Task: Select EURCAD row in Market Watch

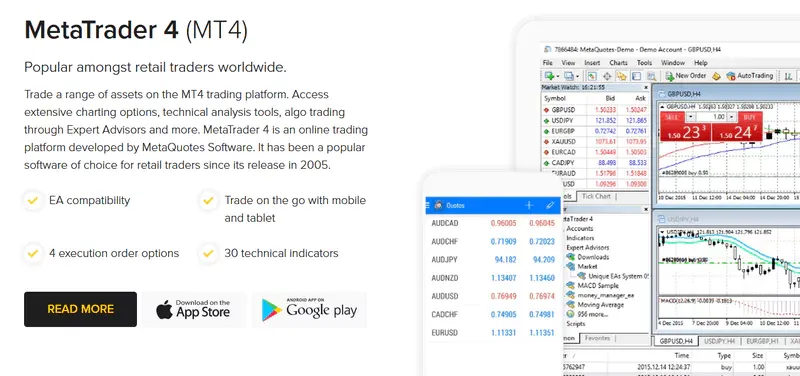Action: (594, 152)
